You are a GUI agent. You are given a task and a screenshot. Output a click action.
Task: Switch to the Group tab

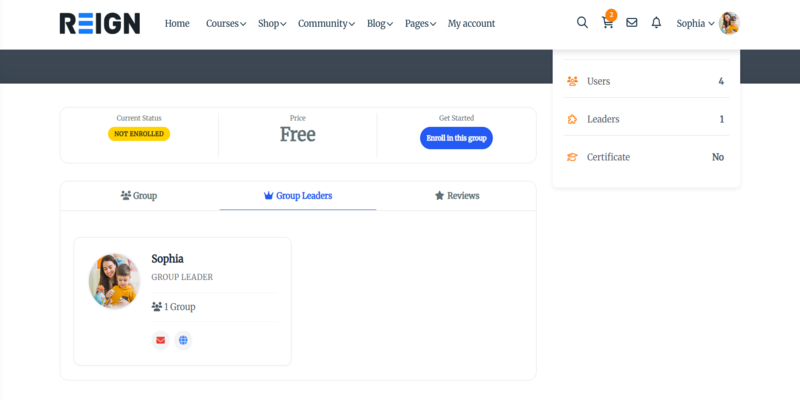pyautogui.click(x=139, y=196)
